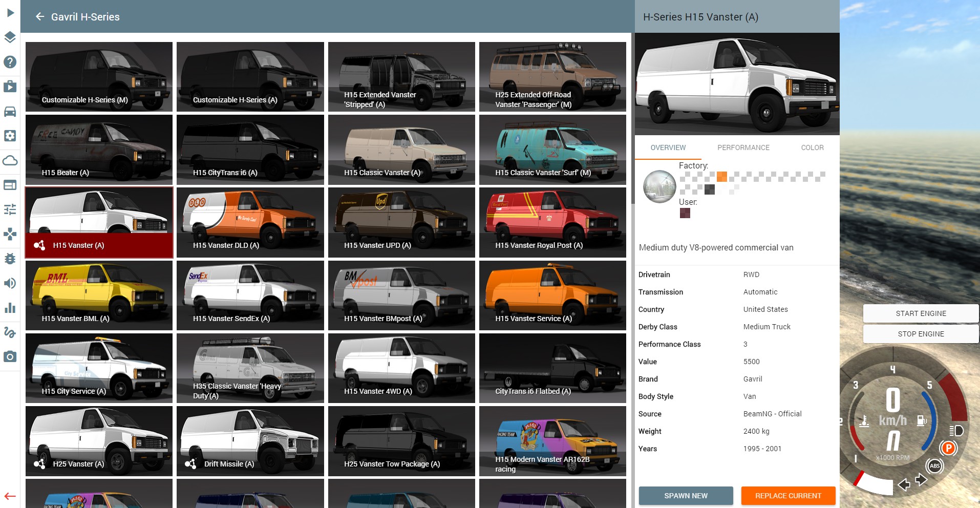
Task: Click the fuel pump gauge icon
Action: (922, 421)
